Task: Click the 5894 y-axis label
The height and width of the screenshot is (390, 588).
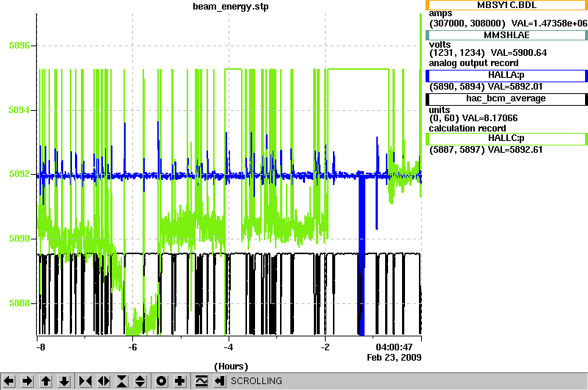Action: click(x=19, y=110)
